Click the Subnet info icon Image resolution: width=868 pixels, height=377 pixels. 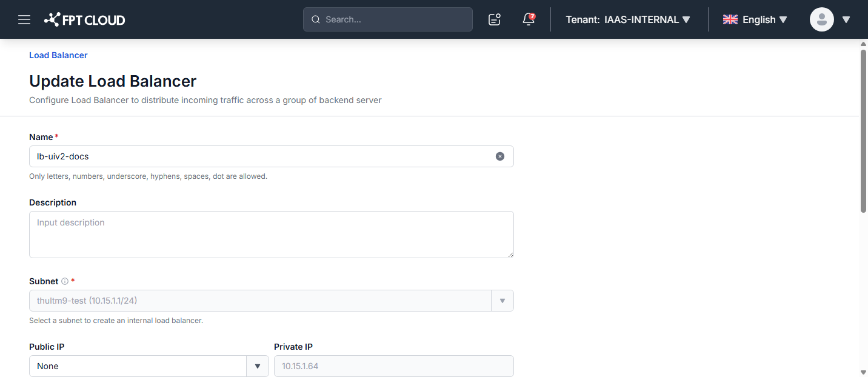coord(65,281)
